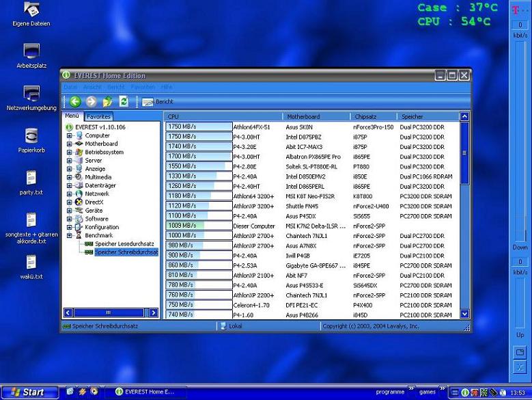The height and width of the screenshot is (400, 532).
Task: Open the programme taskbar toolbar
Action: click(x=390, y=392)
